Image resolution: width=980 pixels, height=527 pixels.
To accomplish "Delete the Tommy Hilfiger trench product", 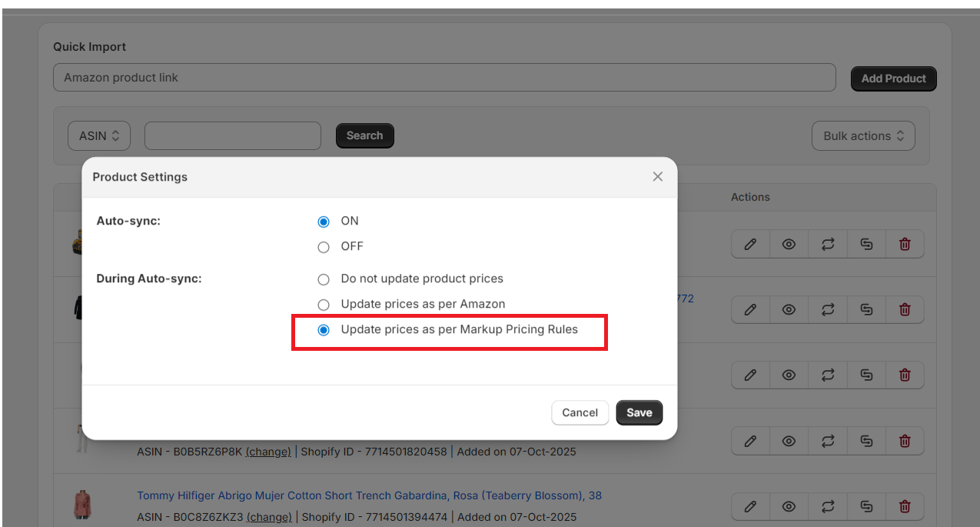I will 905,507.
